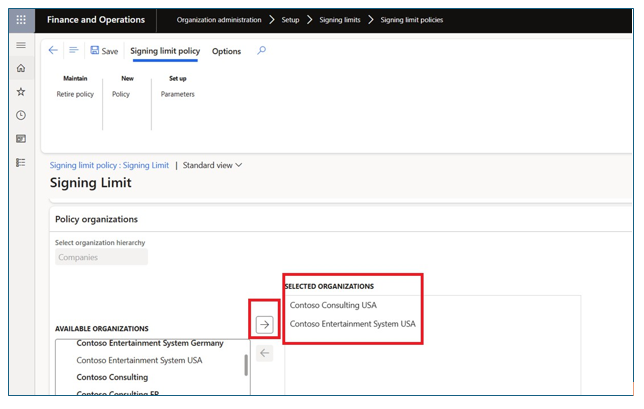This screenshot has height=409, width=644.
Task: Open Workspaces icon in sidebar
Action: [x=21, y=139]
